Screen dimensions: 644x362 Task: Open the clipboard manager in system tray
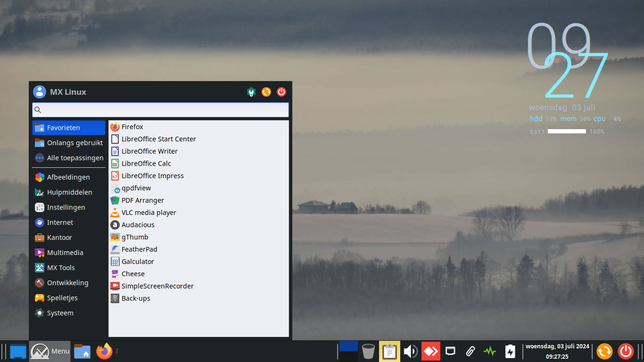389,351
